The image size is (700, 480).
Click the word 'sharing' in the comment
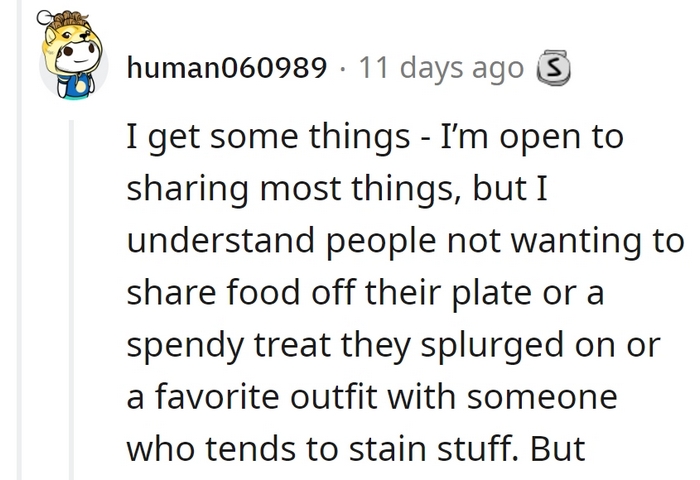(188, 189)
